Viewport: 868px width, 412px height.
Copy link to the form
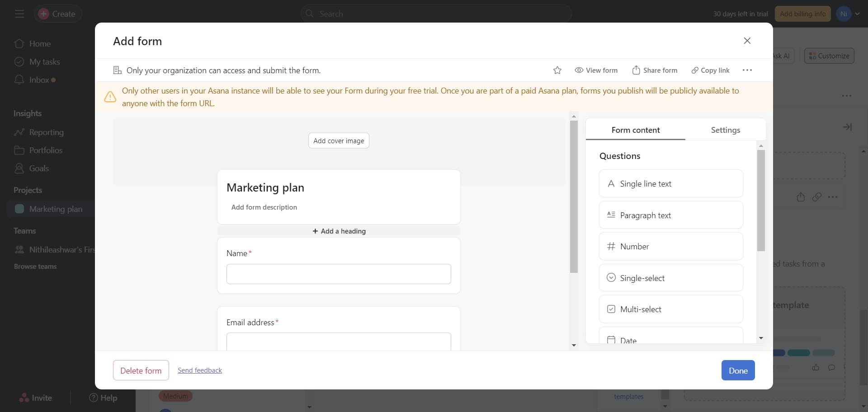[710, 70]
